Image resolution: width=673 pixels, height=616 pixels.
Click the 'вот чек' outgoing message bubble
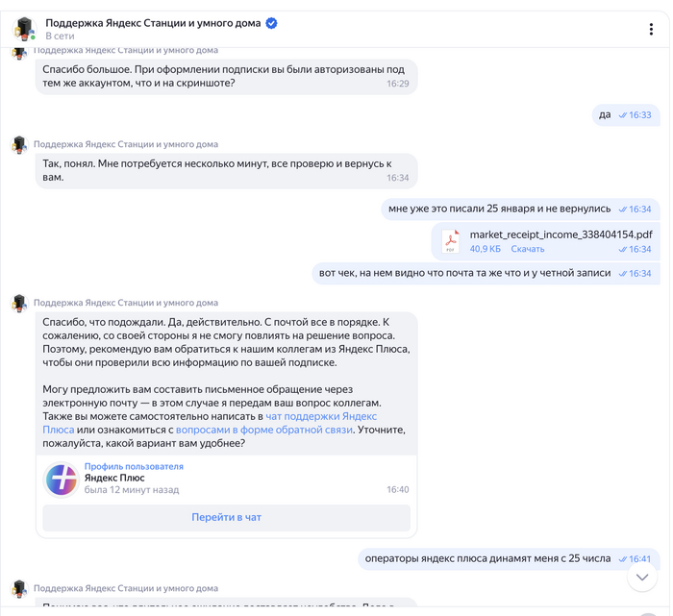464,273
